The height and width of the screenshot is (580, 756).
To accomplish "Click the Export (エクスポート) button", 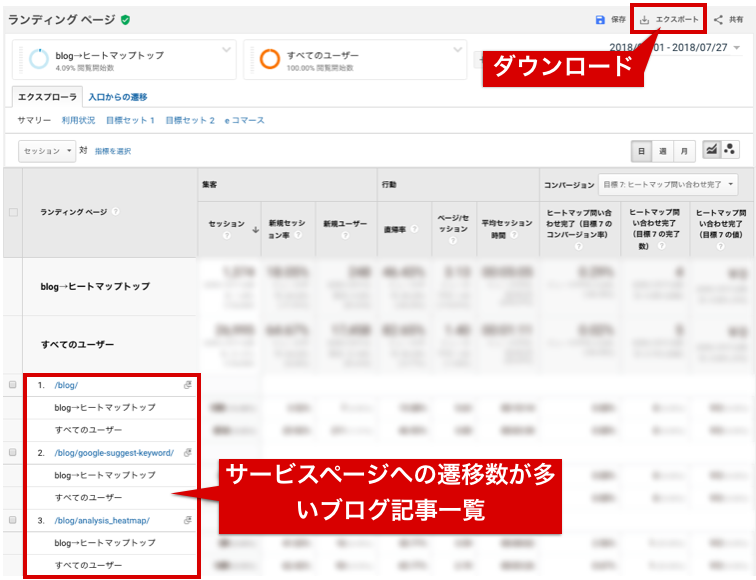I will click(668, 19).
